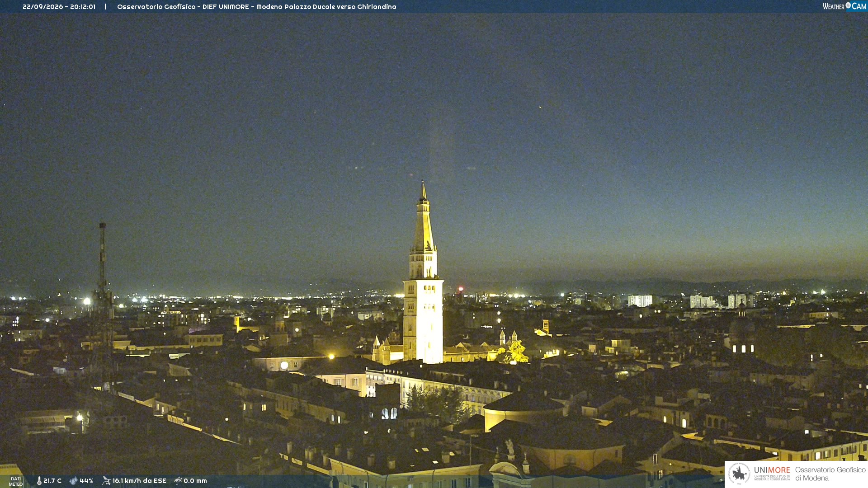This screenshot has height=488, width=868.
Task: Click the UNIMORE wordmark
Action: (772, 470)
